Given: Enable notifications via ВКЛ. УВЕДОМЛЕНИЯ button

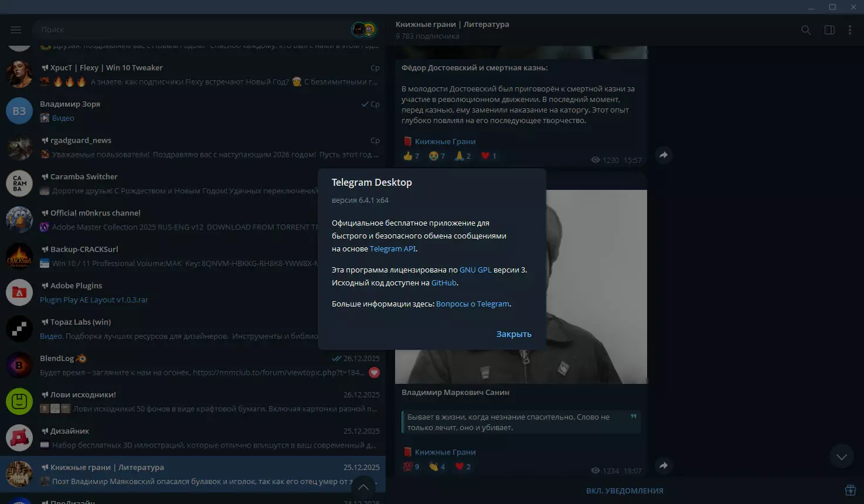Looking at the screenshot, I should [625, 491].
